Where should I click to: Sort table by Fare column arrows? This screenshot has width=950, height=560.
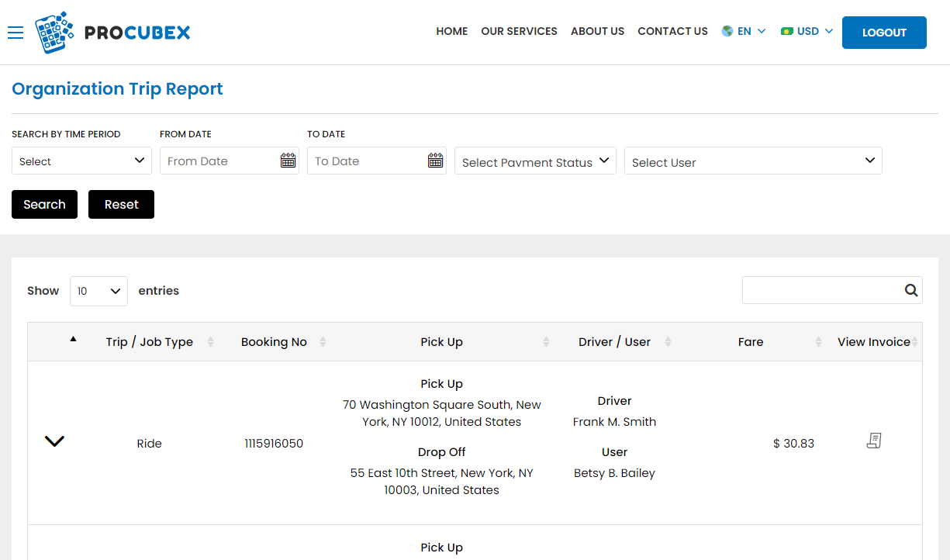[x=818, y=342]
